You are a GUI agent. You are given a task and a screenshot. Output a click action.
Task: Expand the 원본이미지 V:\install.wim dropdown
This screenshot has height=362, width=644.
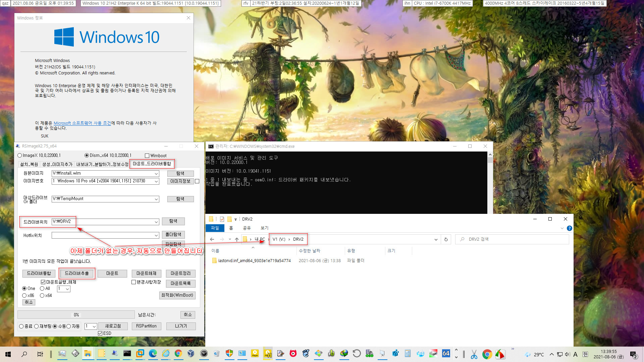156,174
